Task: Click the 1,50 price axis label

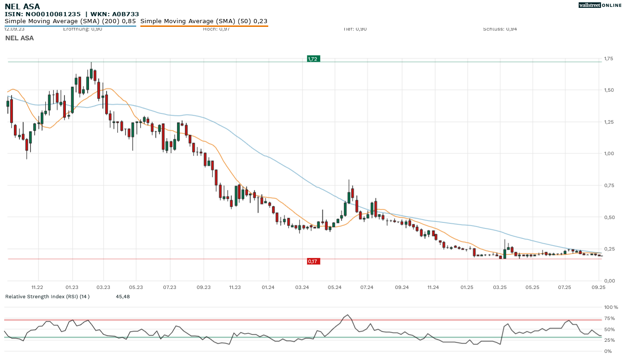Action: [x=608, y=90]
